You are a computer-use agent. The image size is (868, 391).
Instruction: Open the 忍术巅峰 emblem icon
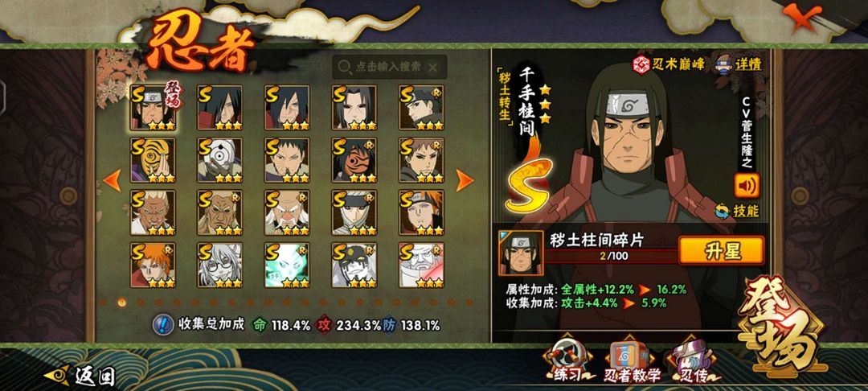641,64
